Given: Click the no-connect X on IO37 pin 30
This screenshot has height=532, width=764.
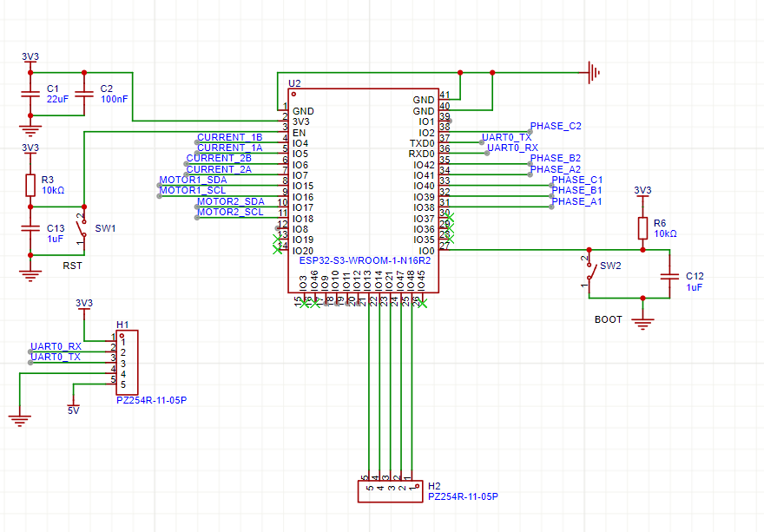Looking at the screenshot, I should click(x=449, y=217).
